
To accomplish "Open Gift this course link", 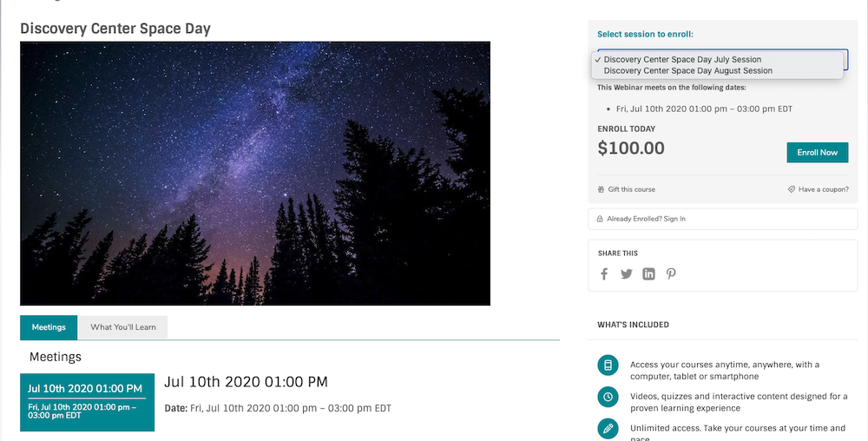I will [631, 189].
